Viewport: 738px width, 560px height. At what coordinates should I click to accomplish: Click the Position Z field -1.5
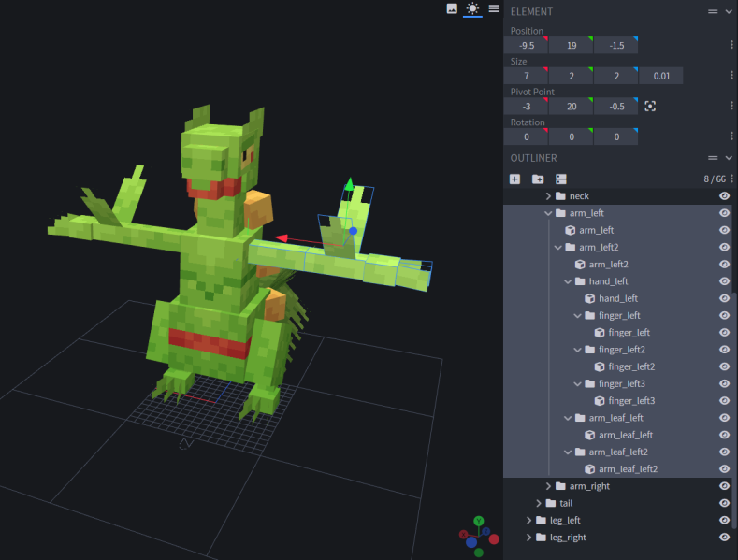(x=616, y=45)
